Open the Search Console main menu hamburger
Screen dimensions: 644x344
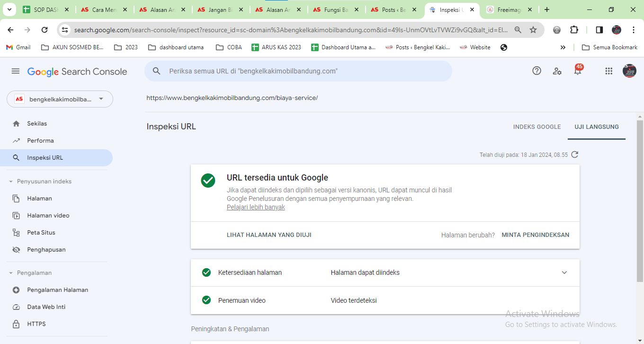16,71
